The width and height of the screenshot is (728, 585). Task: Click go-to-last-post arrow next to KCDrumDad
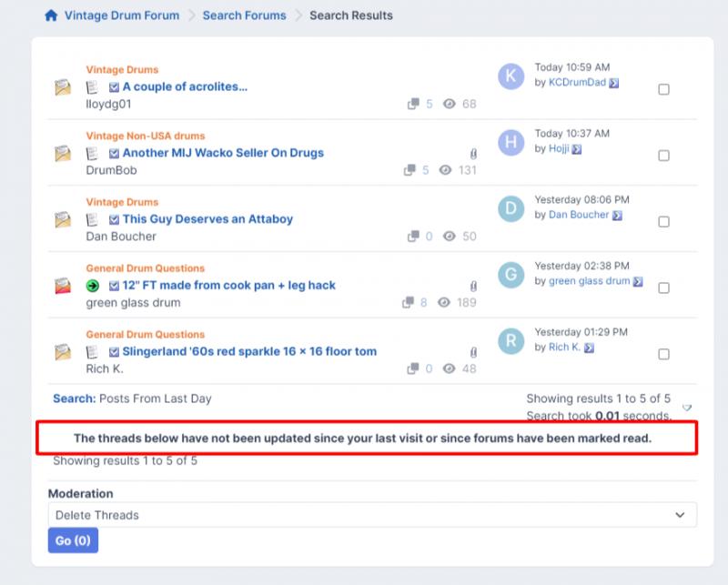point(614,83)
